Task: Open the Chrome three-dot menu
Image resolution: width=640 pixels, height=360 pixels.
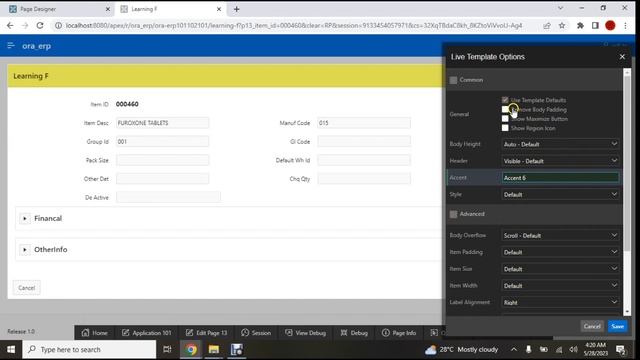Action: pos(625,25)
